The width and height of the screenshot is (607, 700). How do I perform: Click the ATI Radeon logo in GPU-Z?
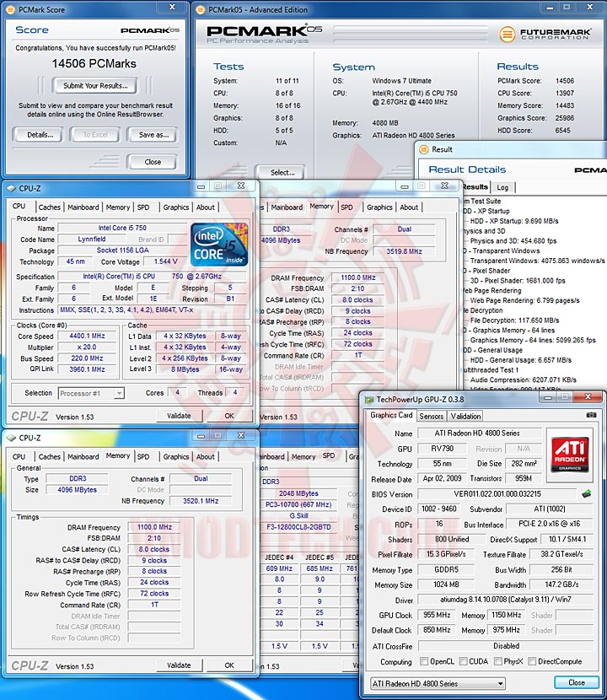570,455
